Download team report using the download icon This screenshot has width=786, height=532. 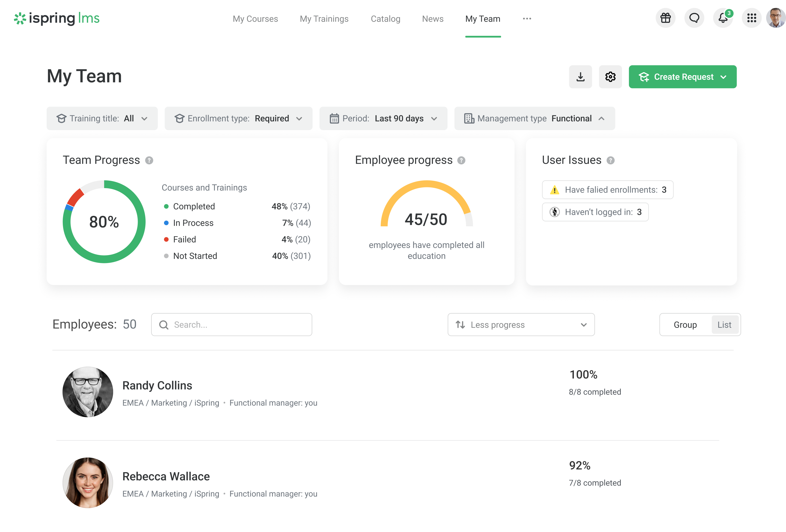[x=580, y=77]
